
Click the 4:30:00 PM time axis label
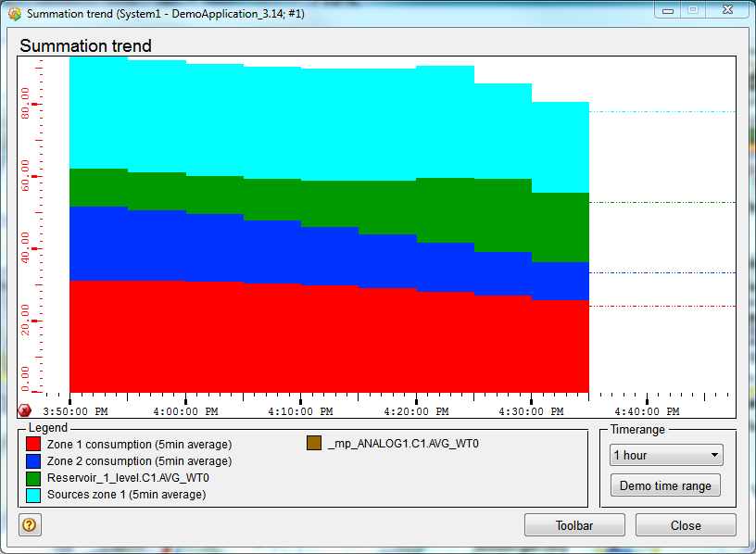point(531,411)
